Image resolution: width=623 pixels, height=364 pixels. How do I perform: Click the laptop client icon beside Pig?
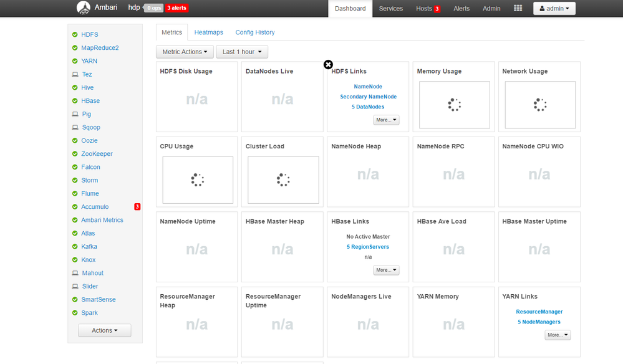[75, 114]
